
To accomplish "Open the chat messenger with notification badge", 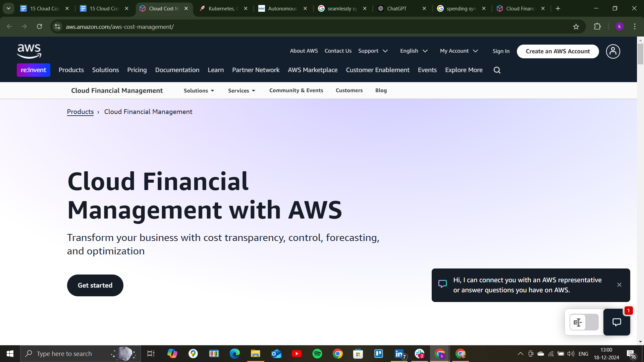I will tap(617, 322).
